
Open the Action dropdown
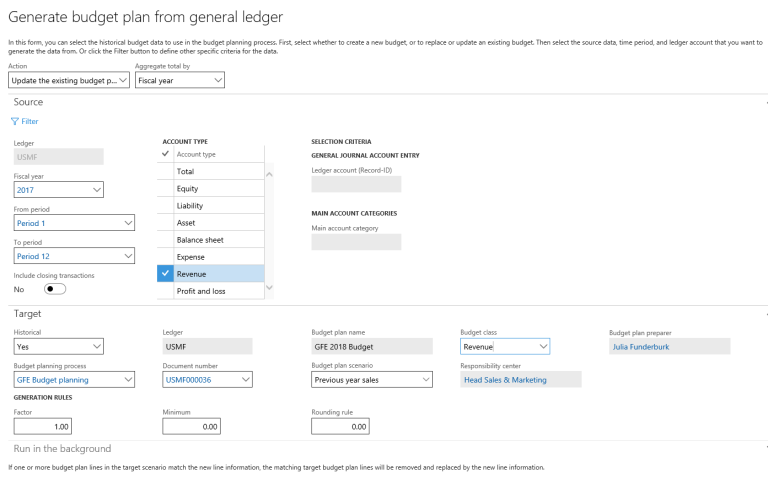[x=70, y=80]
